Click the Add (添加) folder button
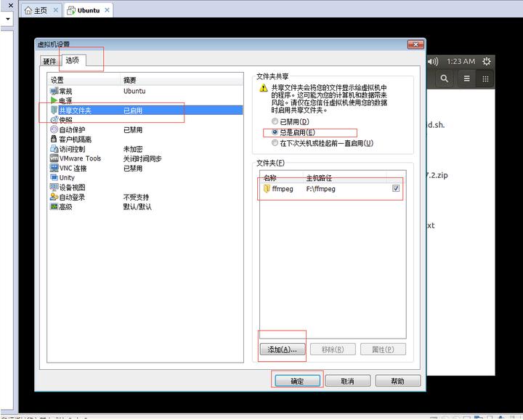 coord(282,350)
